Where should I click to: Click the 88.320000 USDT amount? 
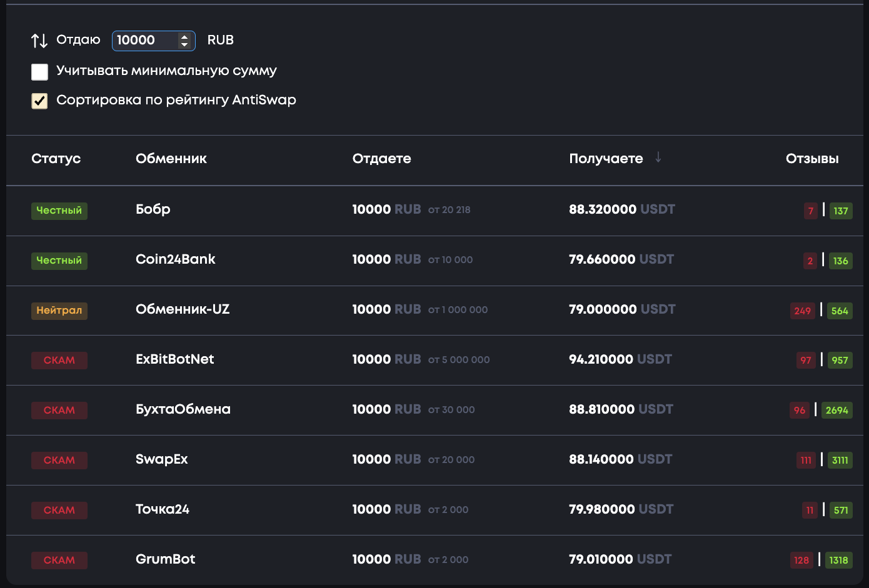point(622,209)
